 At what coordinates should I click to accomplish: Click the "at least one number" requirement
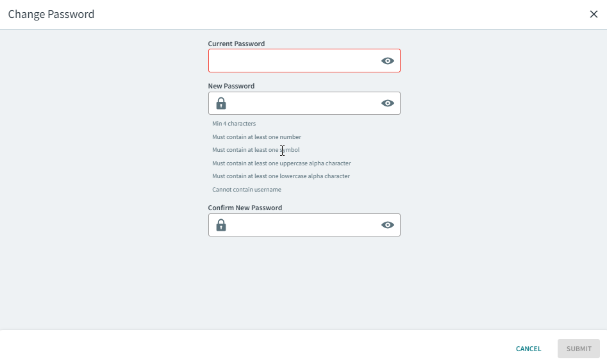(x=256, y=137)
